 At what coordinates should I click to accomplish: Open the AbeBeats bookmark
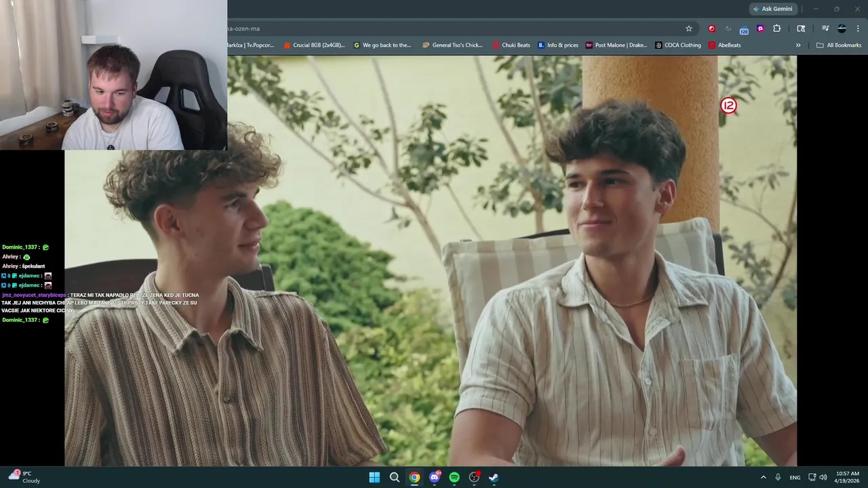pos(724,45)
